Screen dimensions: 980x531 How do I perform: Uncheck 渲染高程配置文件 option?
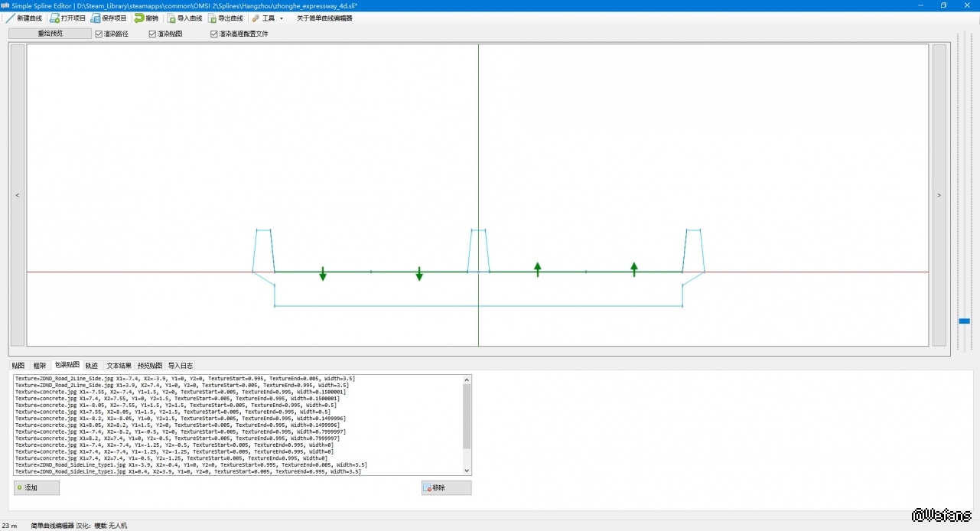tap(214, 34)
